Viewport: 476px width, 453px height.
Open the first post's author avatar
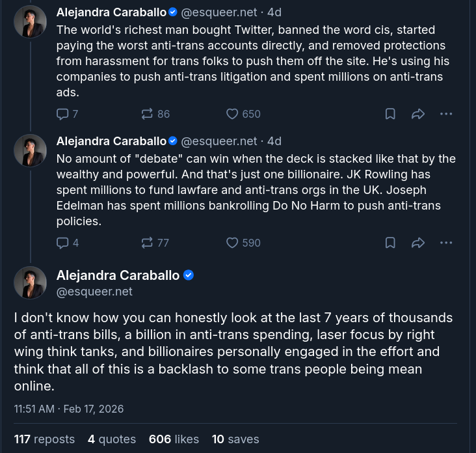(x=30, y=21)
